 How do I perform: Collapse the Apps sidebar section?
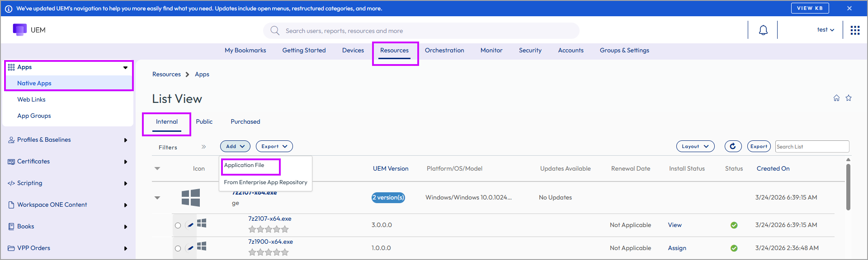[x=125, y=68]
